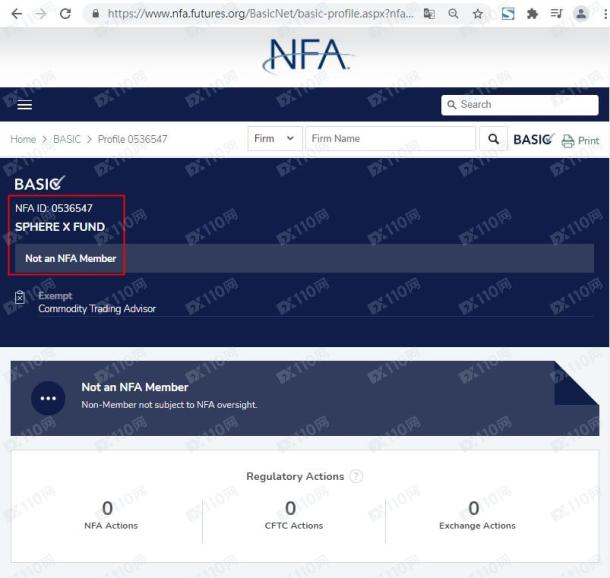Viewport: 610px width, 578px height.
Task: Click the NFA ID: 0536547 text
Action: pos(54,208)
